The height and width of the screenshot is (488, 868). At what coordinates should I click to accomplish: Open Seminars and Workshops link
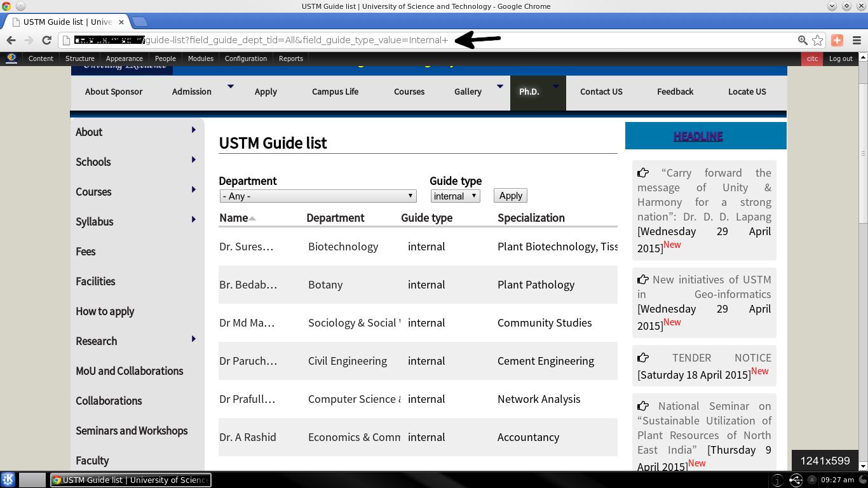point(132,431)
